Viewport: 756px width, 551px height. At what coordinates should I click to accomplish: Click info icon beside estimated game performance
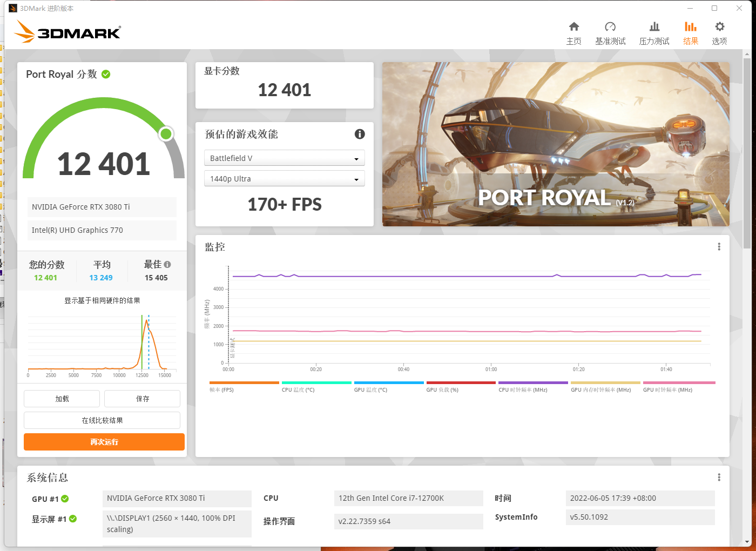tap(360, 134)
